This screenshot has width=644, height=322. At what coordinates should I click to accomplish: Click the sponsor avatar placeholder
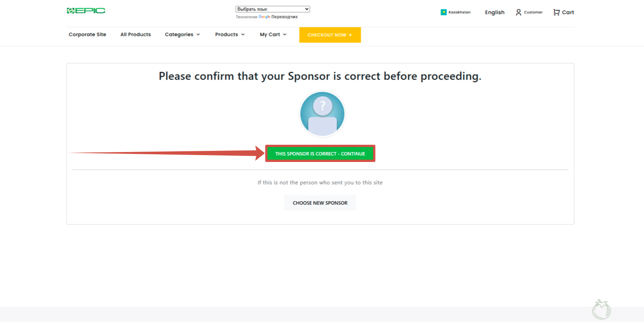(x=322, y=114)
